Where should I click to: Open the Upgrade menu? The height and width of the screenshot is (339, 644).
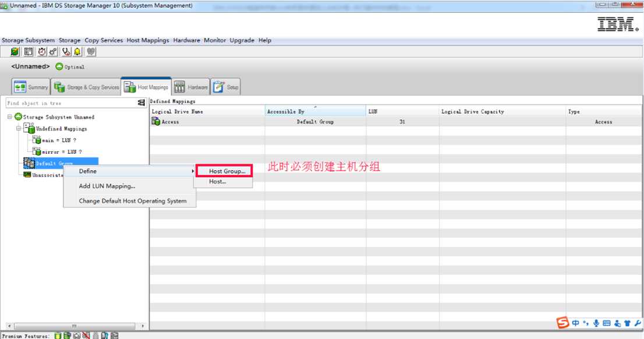[242, 40]
